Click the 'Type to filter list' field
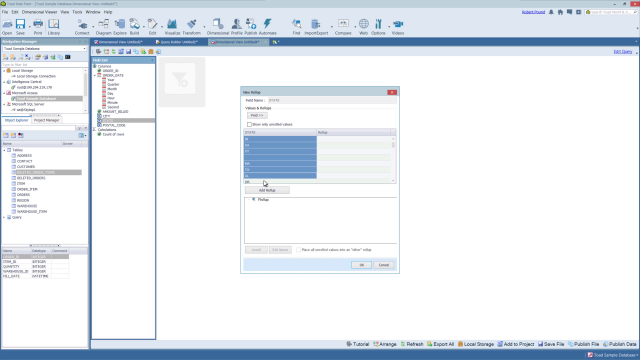Viewport: 640px width, 360px height. [43, 64]
